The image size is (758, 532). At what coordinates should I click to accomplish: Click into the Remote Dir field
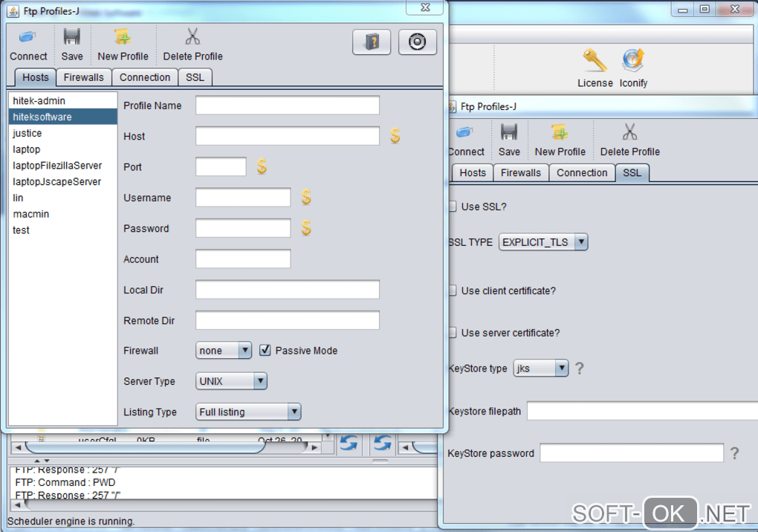(x=287, y=320)
